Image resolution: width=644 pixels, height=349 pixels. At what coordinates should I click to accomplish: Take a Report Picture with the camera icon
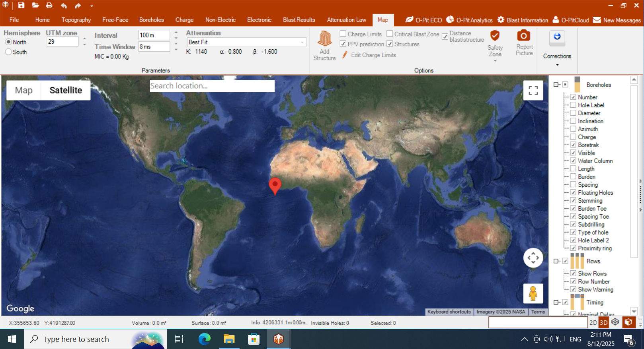click(x=524, y=36)
